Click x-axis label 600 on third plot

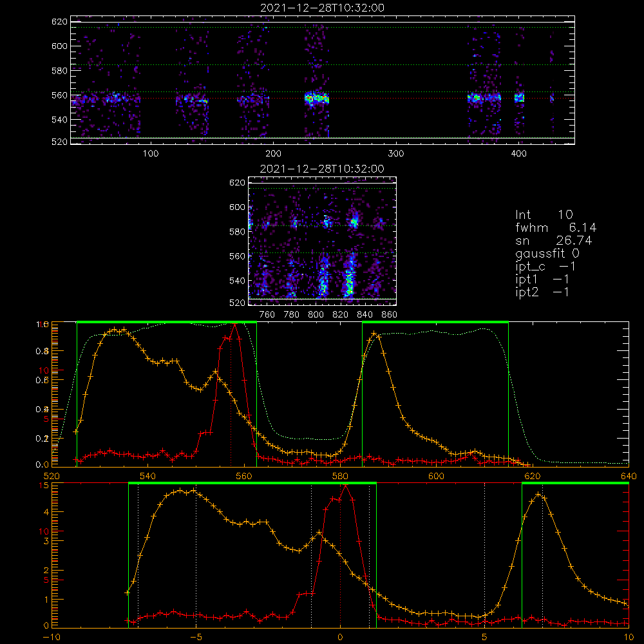click(436, 476)
